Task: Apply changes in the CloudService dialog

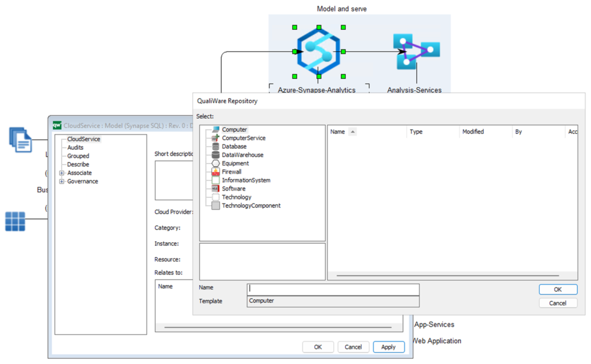Action: tap(388, 347)
